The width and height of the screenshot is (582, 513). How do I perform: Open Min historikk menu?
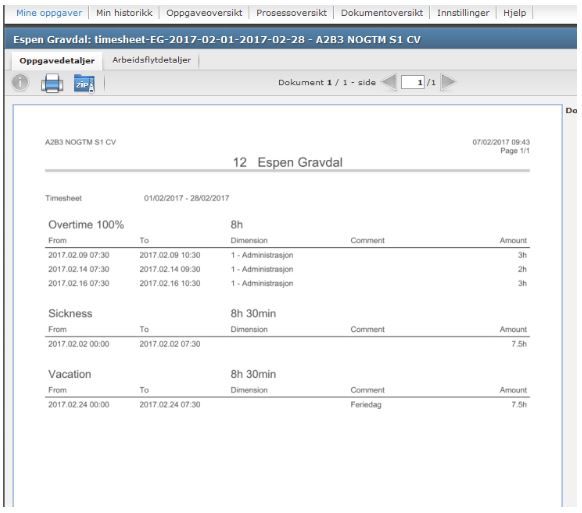(x=124, y=13)
